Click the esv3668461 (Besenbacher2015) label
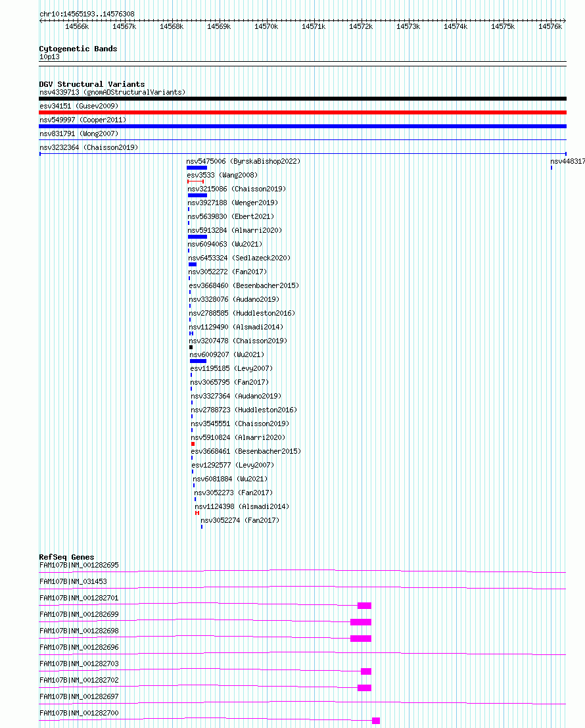The image size is (585, 728). coord(246,451)
